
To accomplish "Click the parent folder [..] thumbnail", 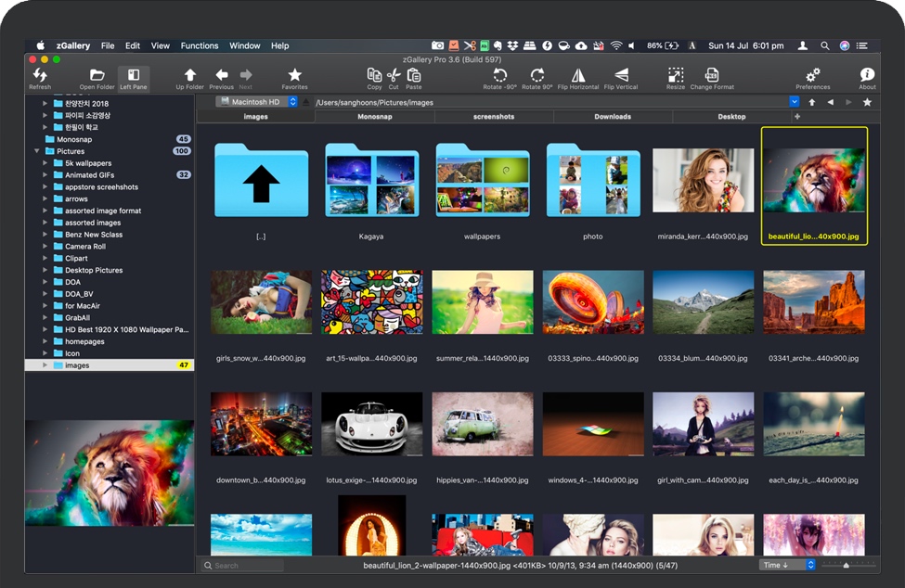I will tap(261, 181).
